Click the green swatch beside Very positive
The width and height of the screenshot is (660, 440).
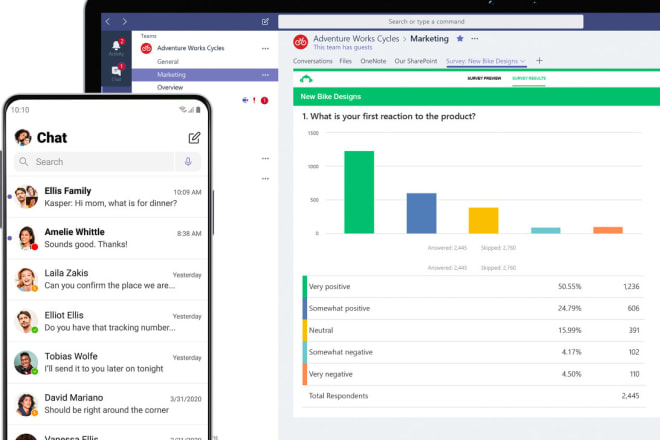[x=305, y=287]
